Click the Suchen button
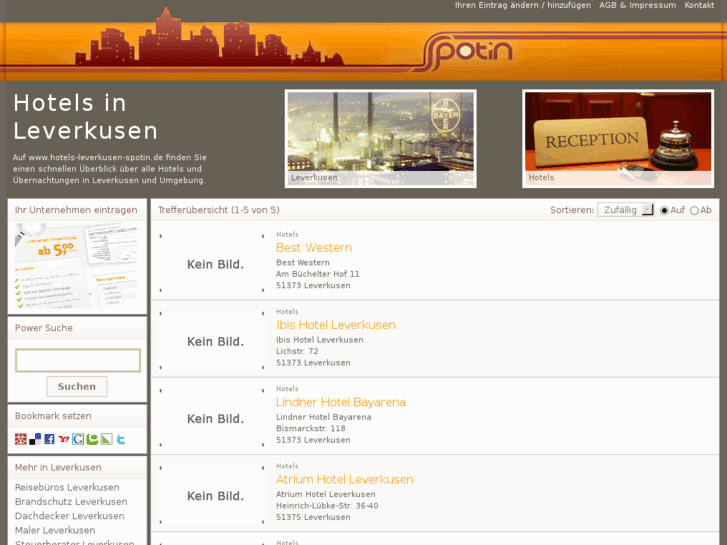Image resolution: width=727 pixels, height=545 pixels. (77, 386)
